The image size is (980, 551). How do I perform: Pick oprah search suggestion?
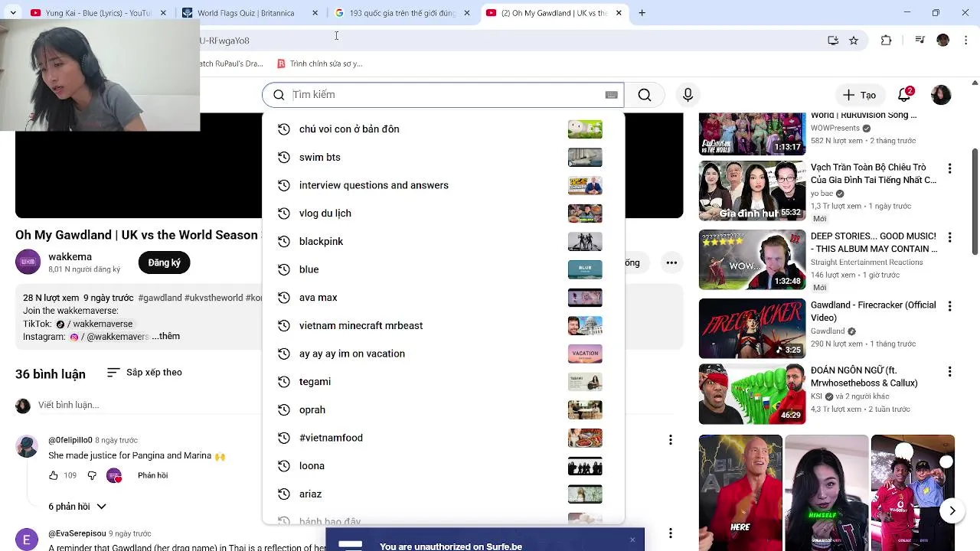pos(443,410)
